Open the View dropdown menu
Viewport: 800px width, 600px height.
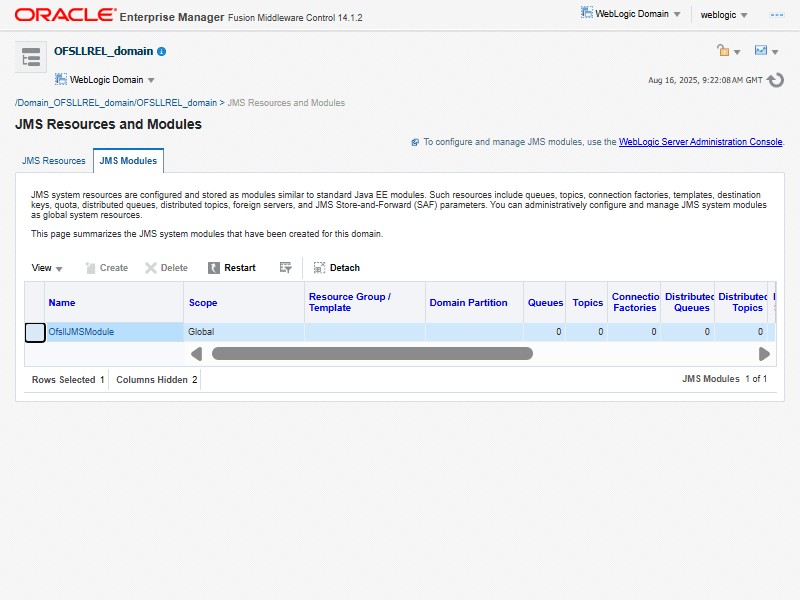[x=47, y=268]
